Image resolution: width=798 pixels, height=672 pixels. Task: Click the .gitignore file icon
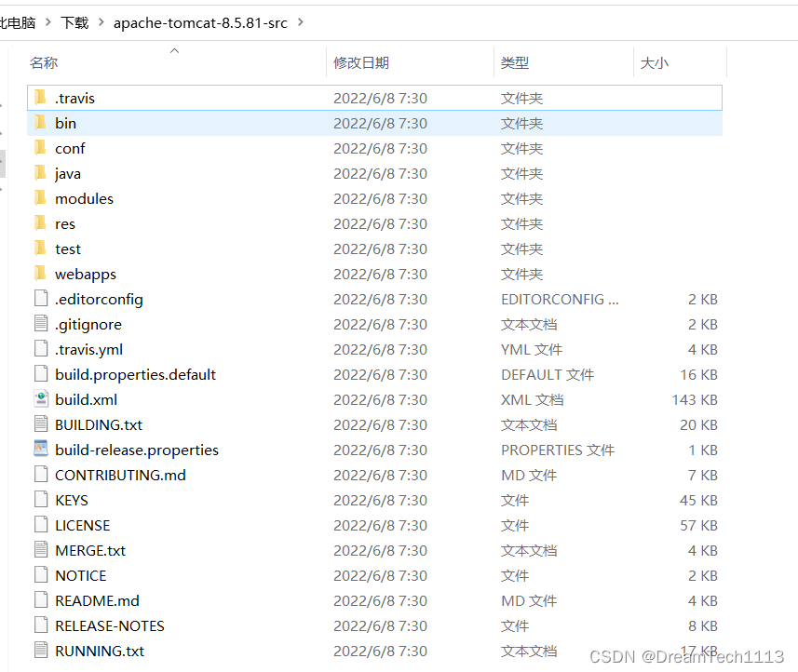[x=41, y=324]
